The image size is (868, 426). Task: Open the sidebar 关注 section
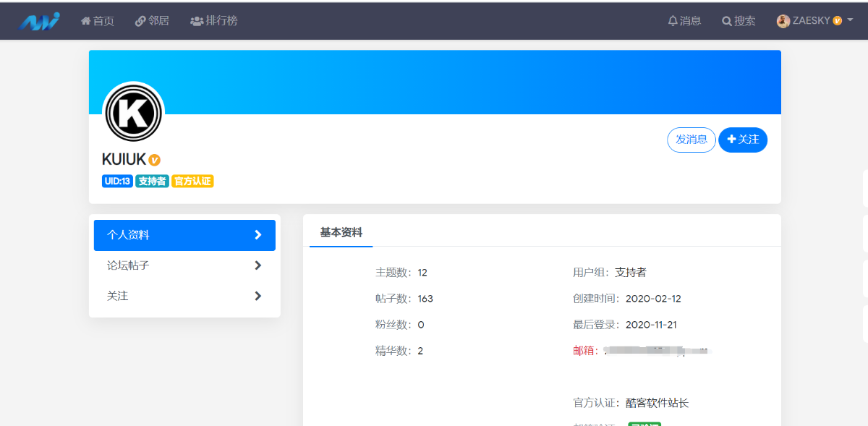tap(184, 296)
